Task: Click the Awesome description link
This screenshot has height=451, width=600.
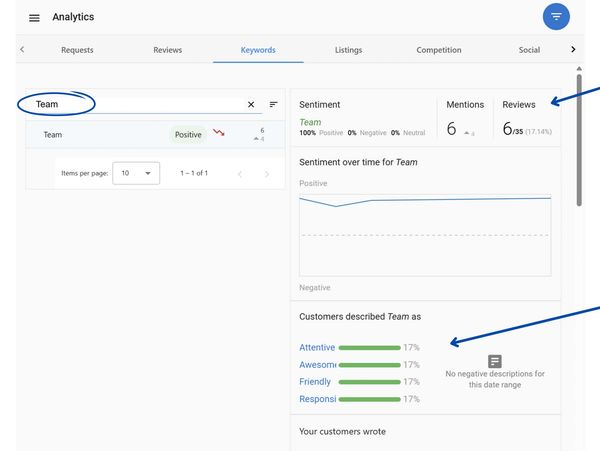Action: (x=317, y=365)
